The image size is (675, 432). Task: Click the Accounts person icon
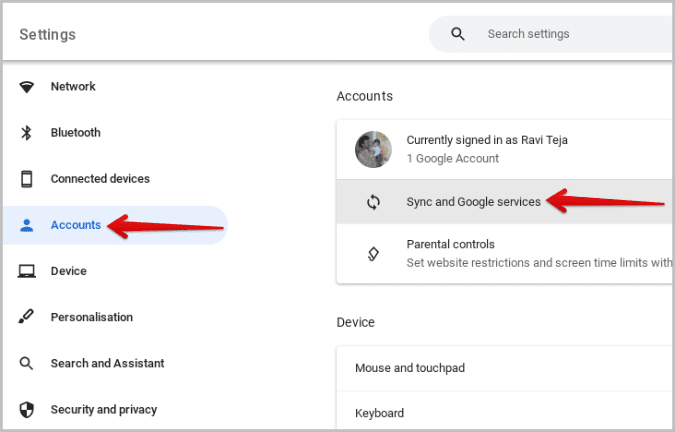pos(27,225)
